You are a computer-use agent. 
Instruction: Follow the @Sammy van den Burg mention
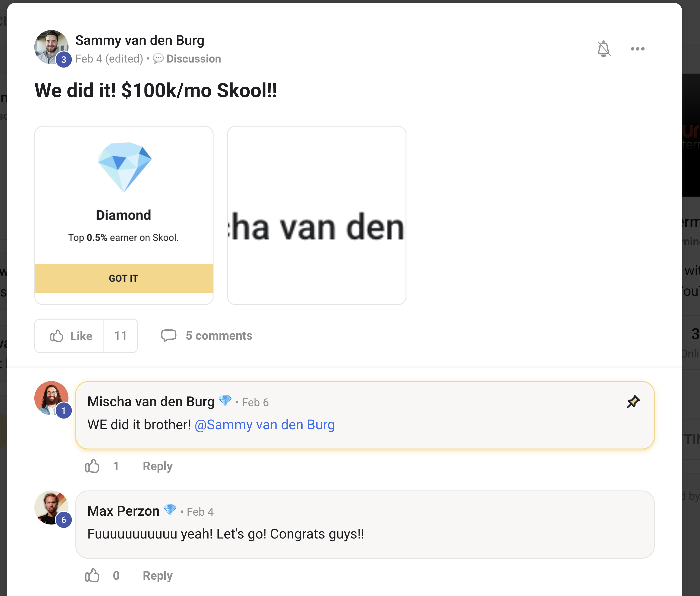click(265, 425)
